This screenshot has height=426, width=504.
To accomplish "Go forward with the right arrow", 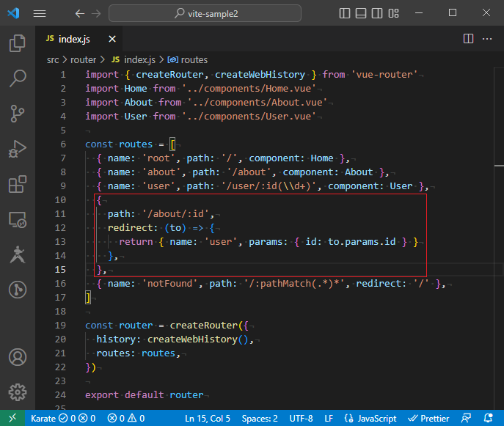I will pos(96,13).
